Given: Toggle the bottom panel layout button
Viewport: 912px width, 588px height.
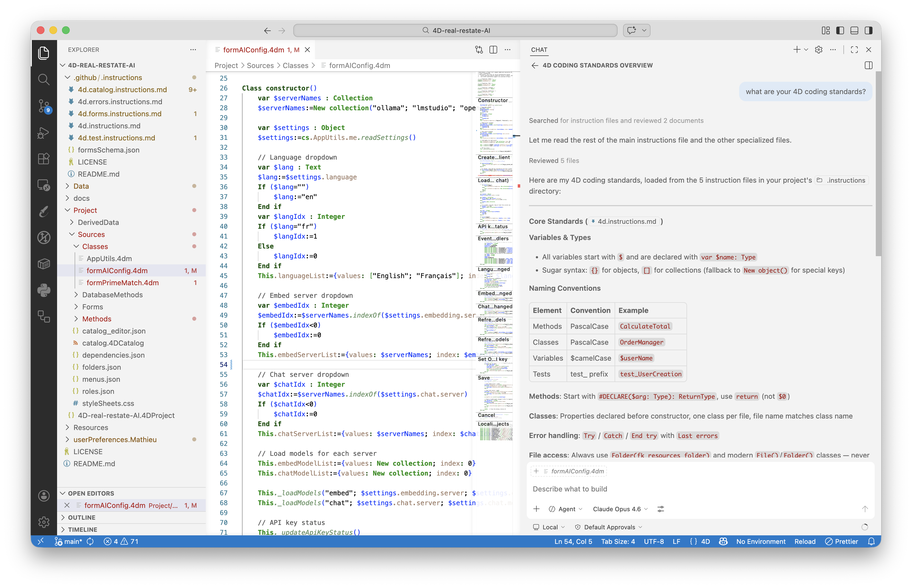Looking at the screenshot, I should pos(854,30).
